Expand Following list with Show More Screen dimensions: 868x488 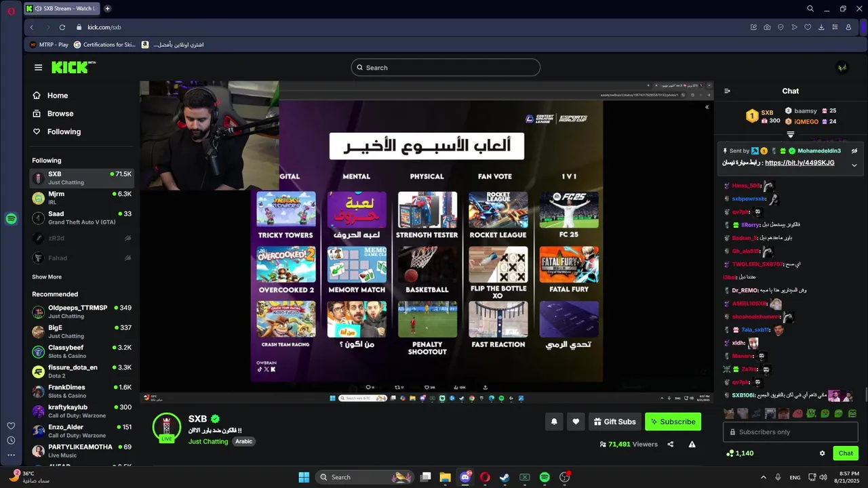tap(47, 277)
